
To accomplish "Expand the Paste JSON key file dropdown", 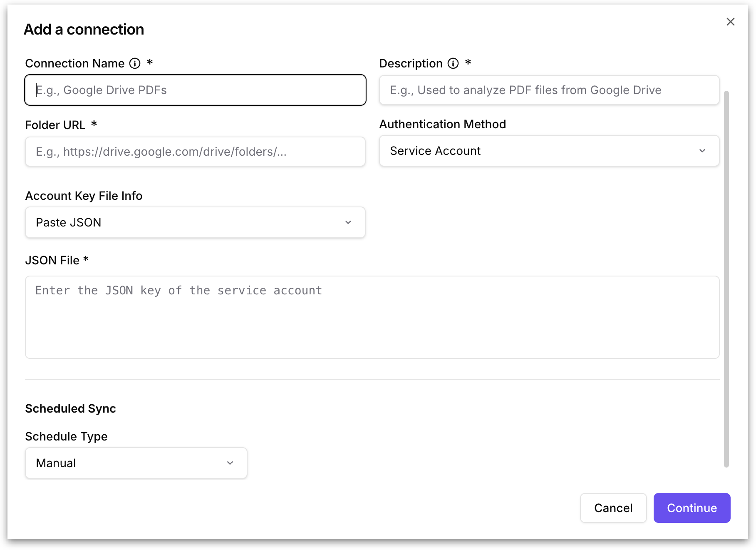I will click(x=195, y=222).
